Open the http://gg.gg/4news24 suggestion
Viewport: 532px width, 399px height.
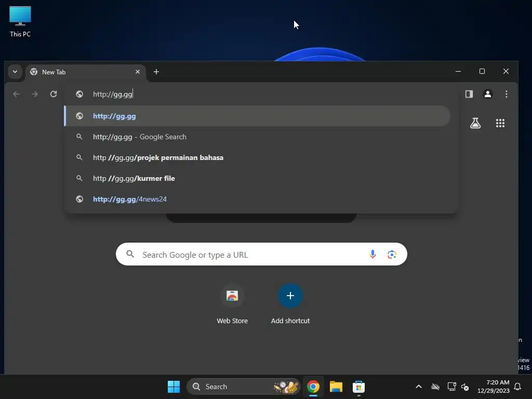[257, 199]
